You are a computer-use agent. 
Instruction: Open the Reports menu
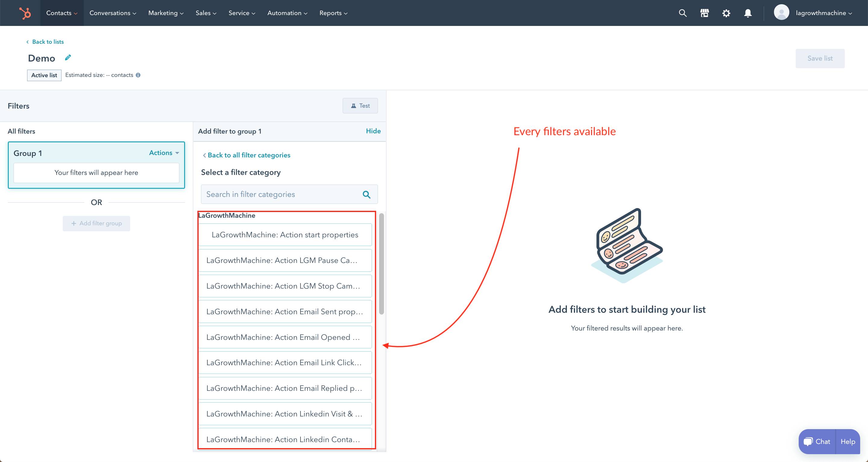pos(333,13)
